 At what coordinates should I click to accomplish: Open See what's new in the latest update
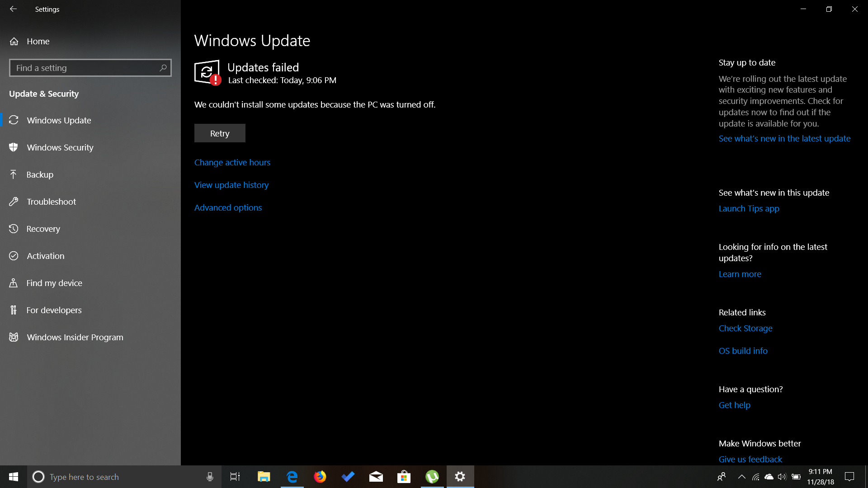(784, 138)
